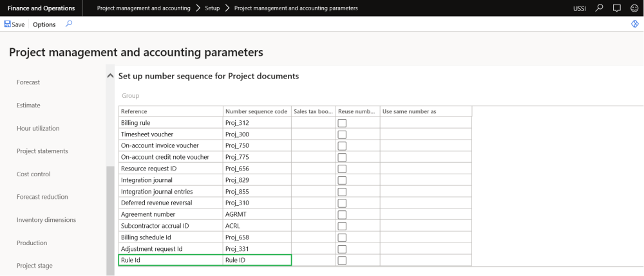Enable Reuse numbers for Rule Id row
Image resolution: width=644 pixels, height=276 pixels.
point(342,260)
